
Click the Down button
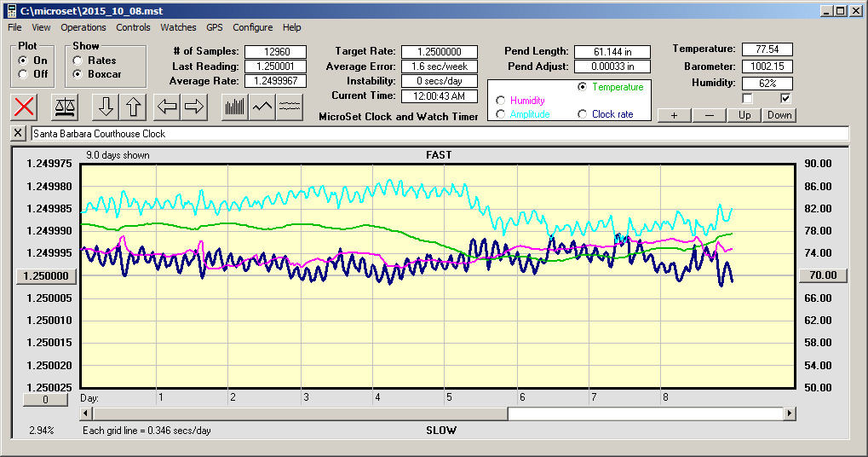pyautogui.click(x=779, y=115)
